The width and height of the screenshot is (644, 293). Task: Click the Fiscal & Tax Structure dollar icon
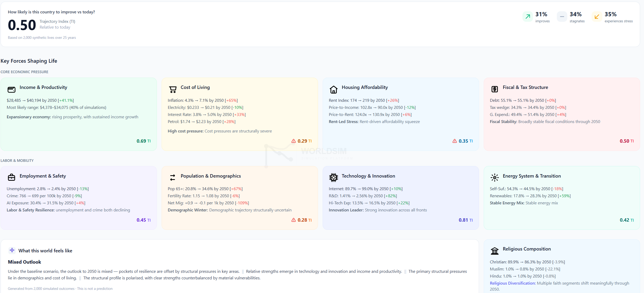coord(494,89)
